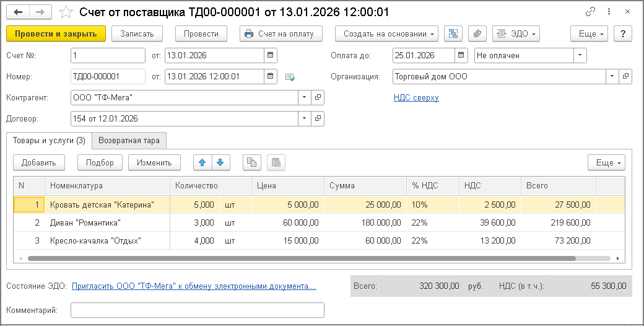Open the Договор record via open icon
Image resolution: width=644 pixels, height=326 pixels.
click(x=318, y=118)
